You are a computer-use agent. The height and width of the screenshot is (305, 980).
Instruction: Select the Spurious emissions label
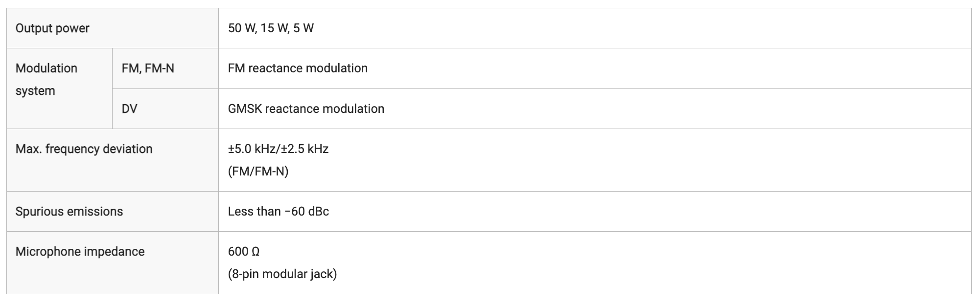point(69,211)
